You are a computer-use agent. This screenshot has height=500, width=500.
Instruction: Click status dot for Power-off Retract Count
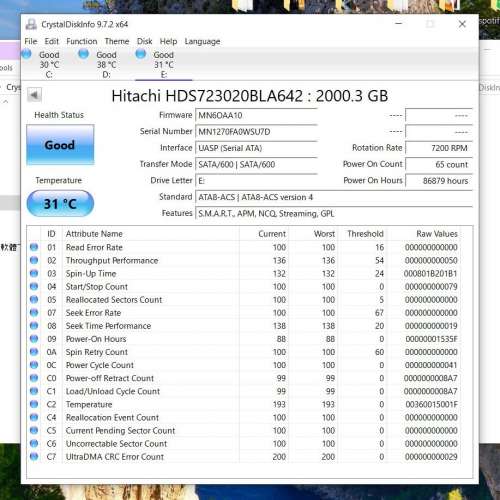click(x=34, y=378)
